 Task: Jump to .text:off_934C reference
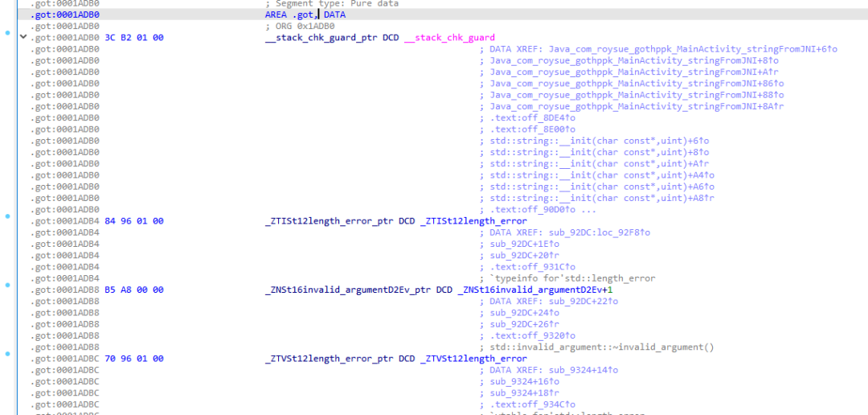pyautogui.click(x=532, y=405)
